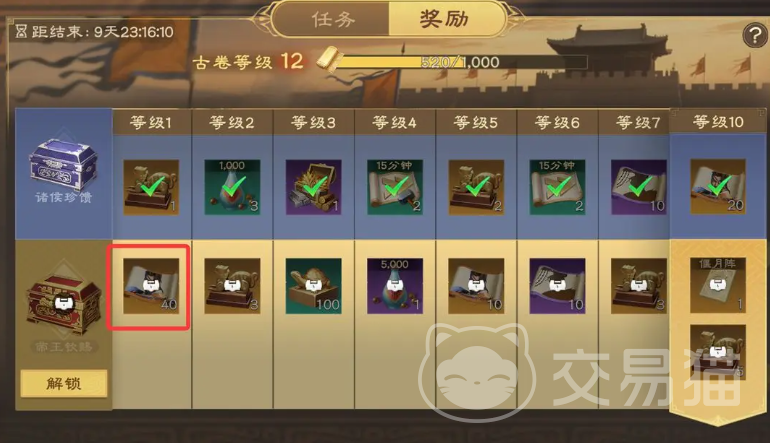770x443 pixels.
Task: Switch to the 任务 tab
Action: pyautogui.click(x=332, y=19)
